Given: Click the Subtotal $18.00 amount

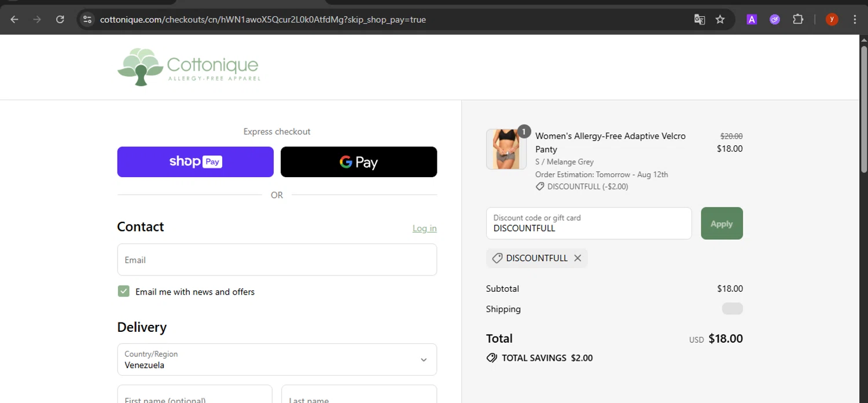Looking at the screenshot, I should (730, 288).
